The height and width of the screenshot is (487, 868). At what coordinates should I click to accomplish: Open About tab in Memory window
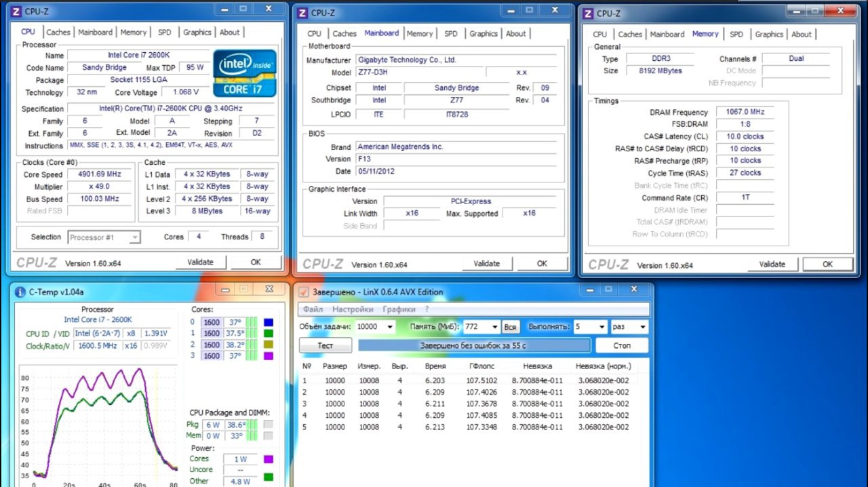[801, 34]
